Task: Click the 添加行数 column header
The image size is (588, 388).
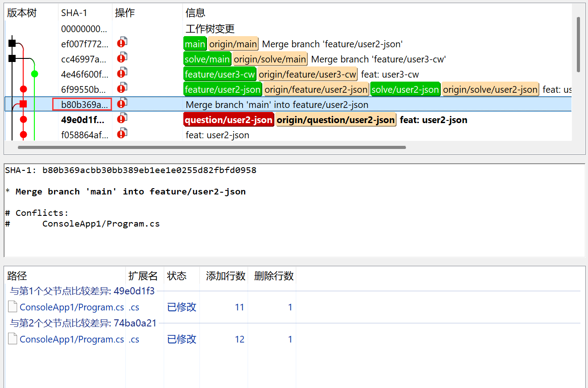Action: 226,276
